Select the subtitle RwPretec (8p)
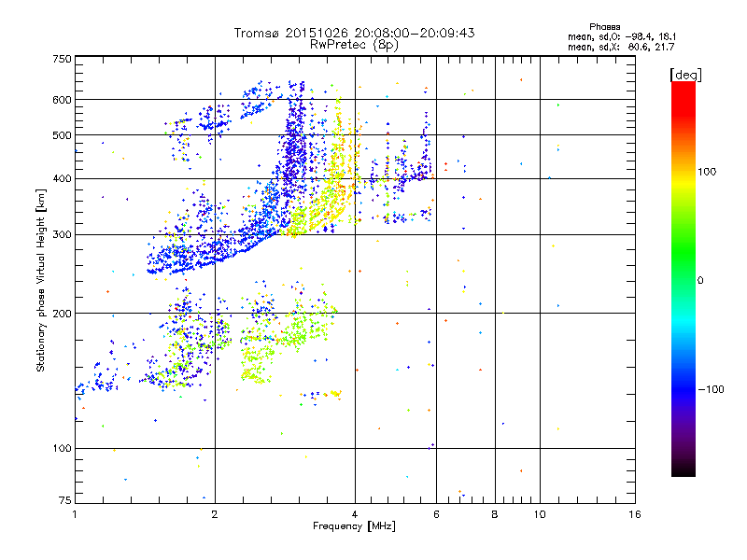This screenshot has width=747, height=560. tap(354, 45)
